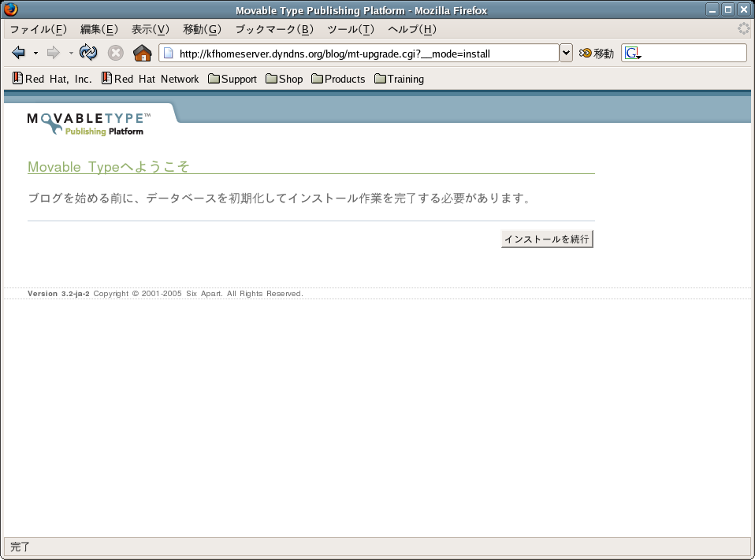Open the 移動(G) menu

tap(203, 29)
